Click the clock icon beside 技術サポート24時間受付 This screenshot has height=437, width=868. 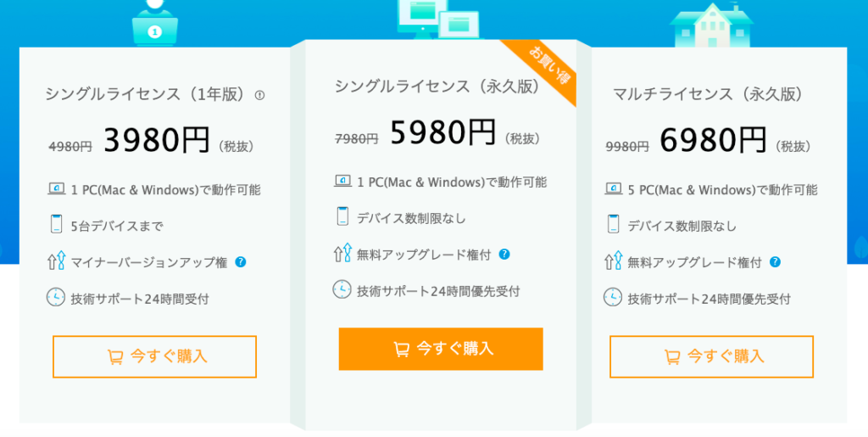coord(56,298)
